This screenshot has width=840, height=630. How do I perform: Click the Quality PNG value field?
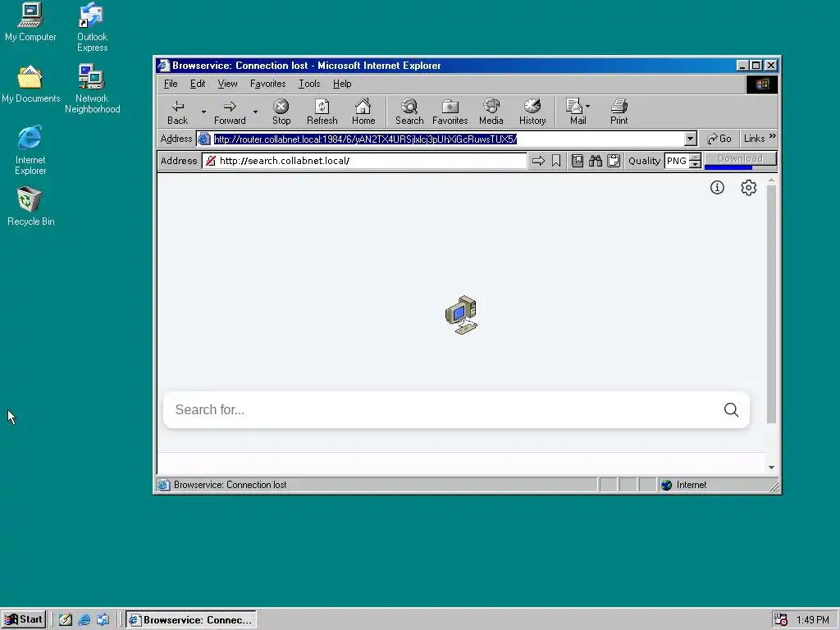point(677,161)
